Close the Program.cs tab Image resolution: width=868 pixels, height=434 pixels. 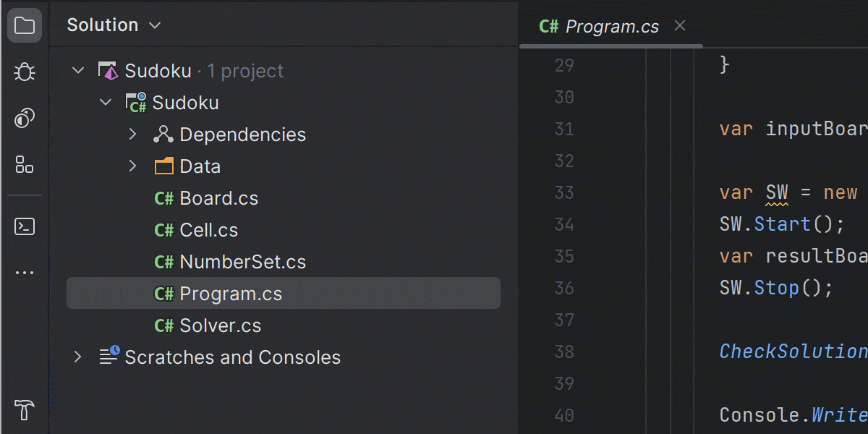(678, 26)
